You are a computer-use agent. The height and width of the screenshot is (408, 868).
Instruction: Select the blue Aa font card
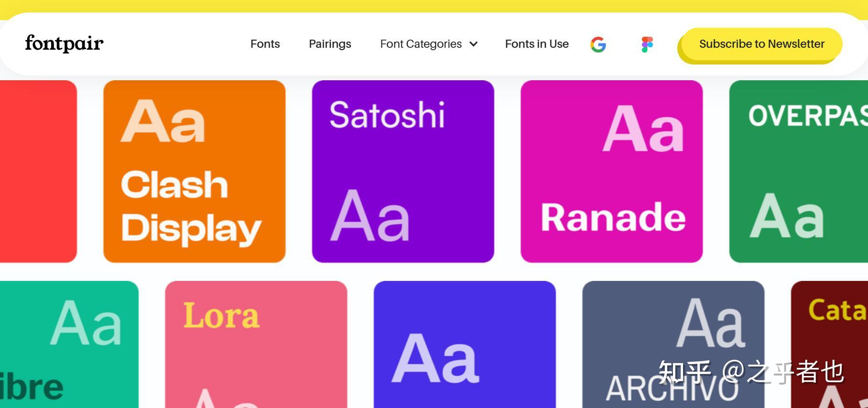tap(465, 344)
